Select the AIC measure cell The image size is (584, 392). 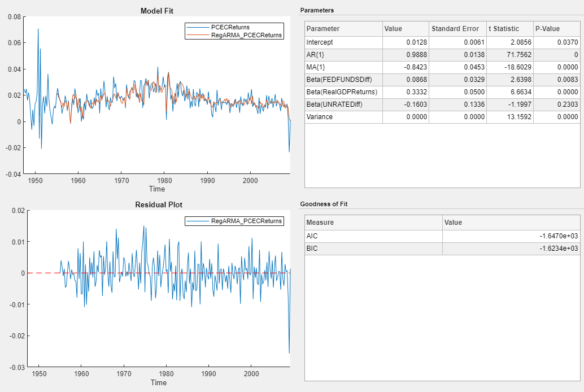(373, 236)
